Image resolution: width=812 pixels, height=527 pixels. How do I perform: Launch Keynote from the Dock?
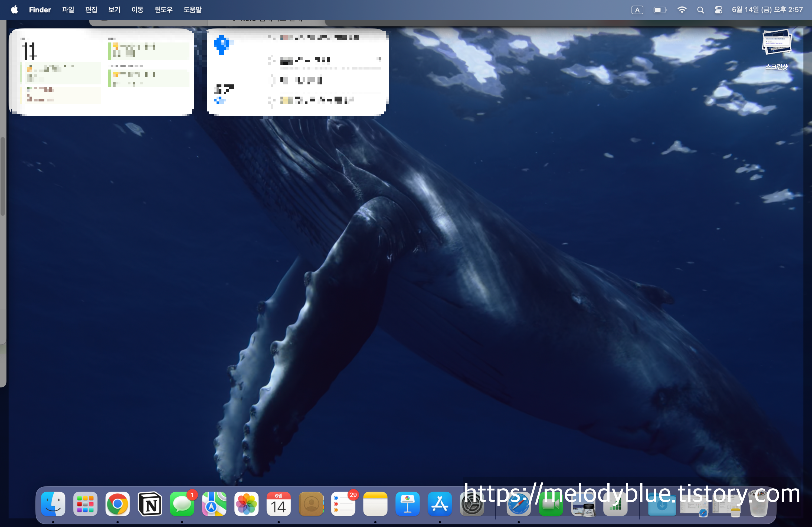[407, 504]
